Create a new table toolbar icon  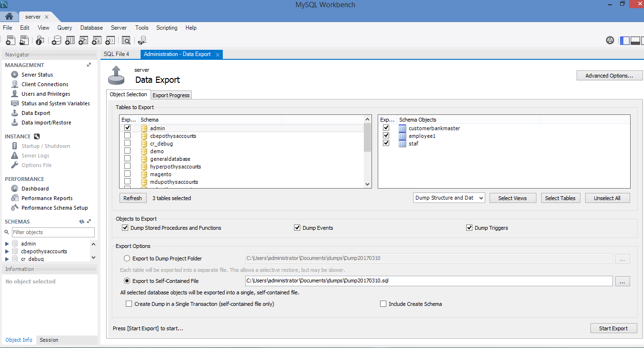click(70, 41)
